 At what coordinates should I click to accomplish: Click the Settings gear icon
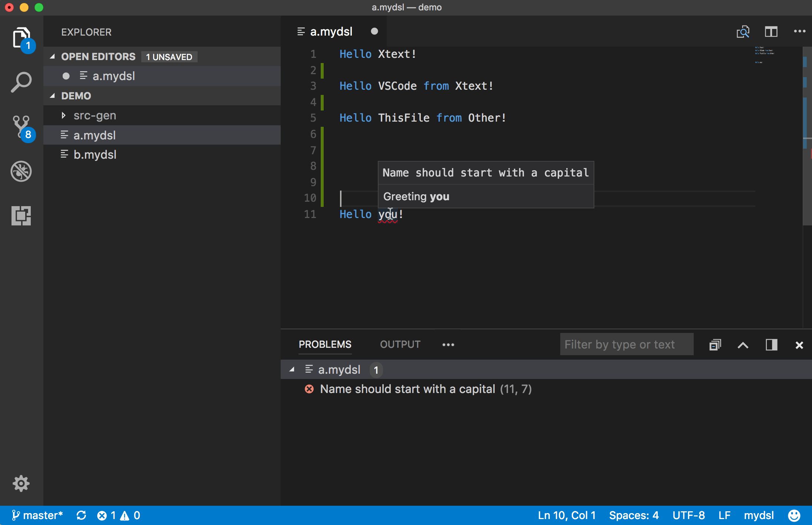coord(21,485)
